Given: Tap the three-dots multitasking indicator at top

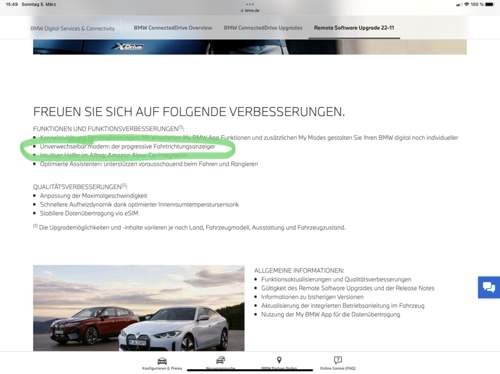Looking at the screenshot, I should click(x=250, y=4).
